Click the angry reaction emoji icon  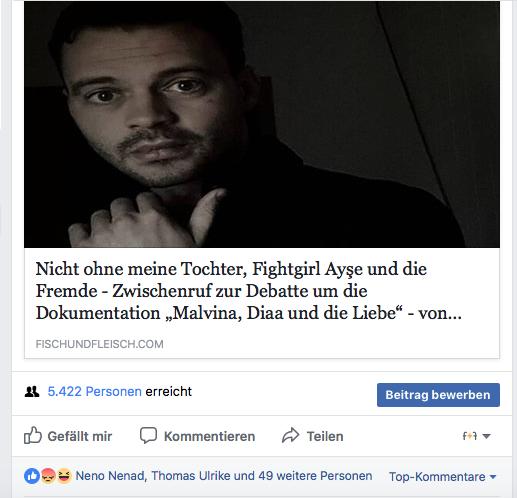pos(48,476)
